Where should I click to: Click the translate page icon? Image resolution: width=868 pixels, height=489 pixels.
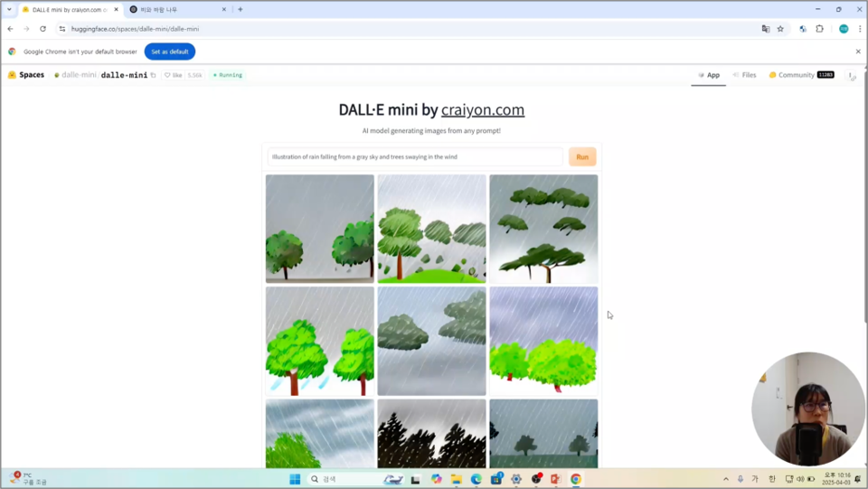tap(765, 29)
